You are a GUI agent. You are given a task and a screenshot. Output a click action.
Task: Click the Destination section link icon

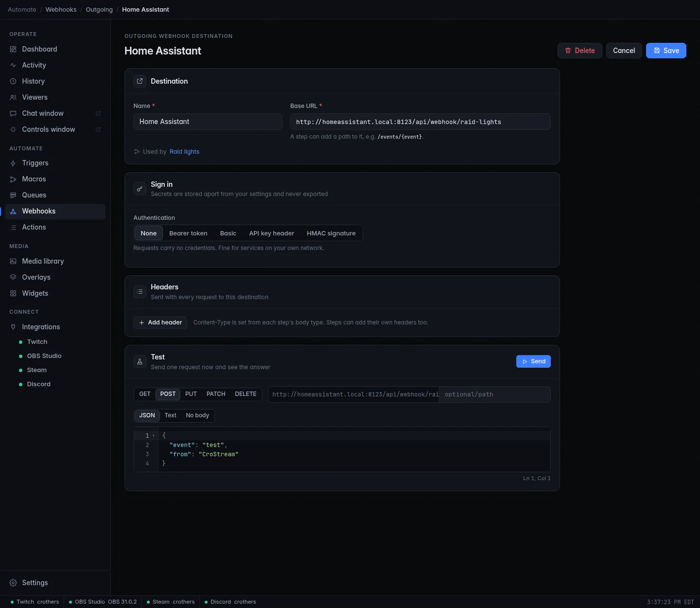pos(140,81)
